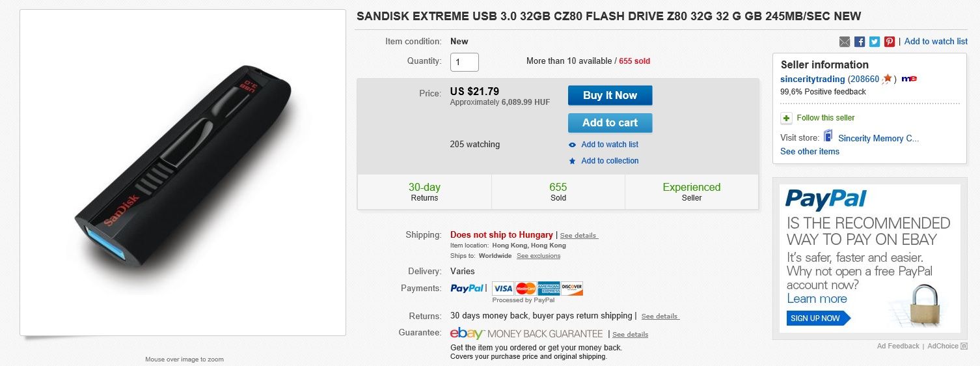Click the 655 sold link
Image resolution: width=980 pixels, height=366 pixels.
click(634, 61)
